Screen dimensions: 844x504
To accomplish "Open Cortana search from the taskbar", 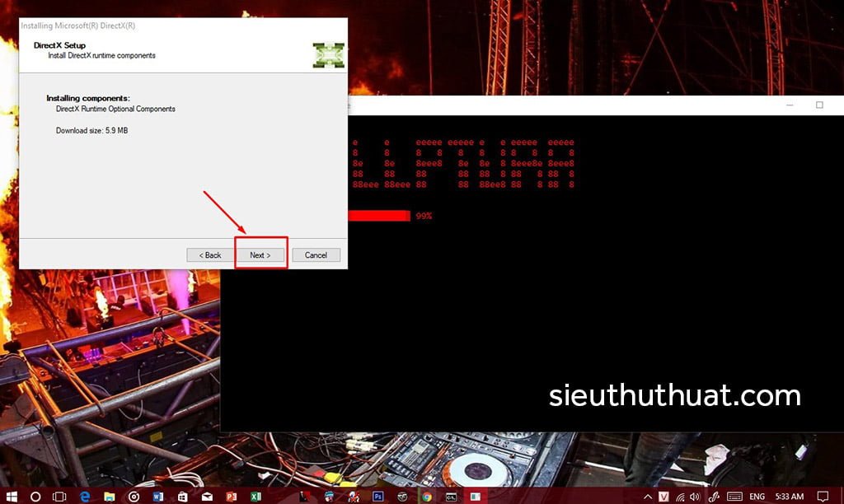I will [35, 497].
